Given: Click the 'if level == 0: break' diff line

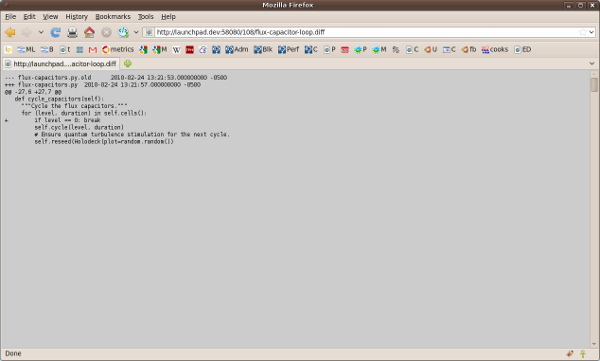Looking at the screenshot, I should click(x=67, y=120).
